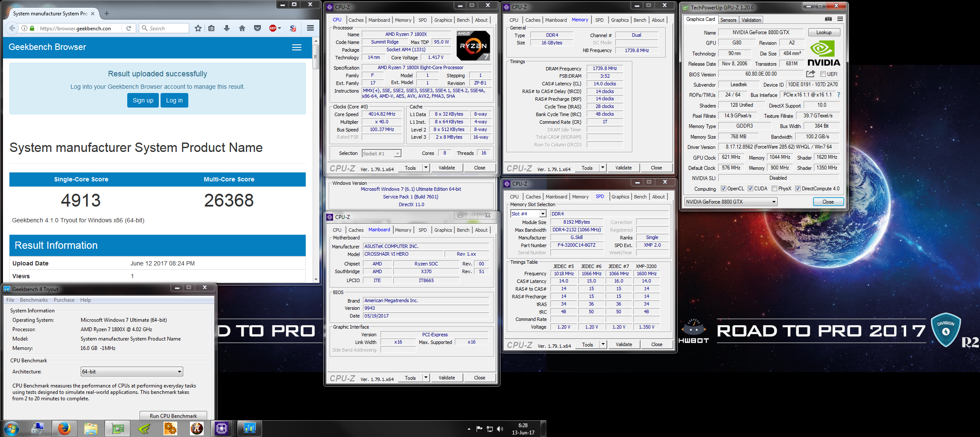
Task: Toggle OpenCL computing checkbox
Action: pyautogui.click(x=723, y=189)
